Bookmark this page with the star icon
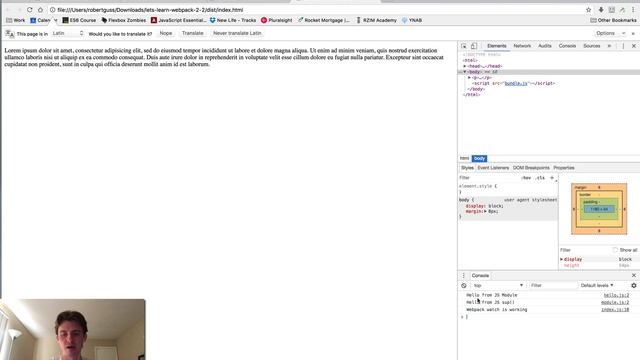 pos(589,9)
